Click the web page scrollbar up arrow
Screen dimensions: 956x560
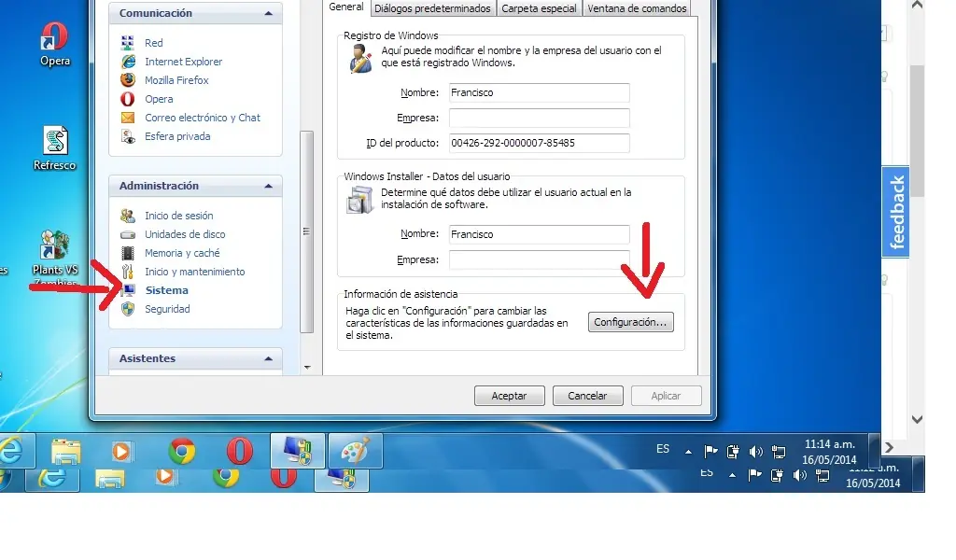pyautogui.click(x=917, y=5)
